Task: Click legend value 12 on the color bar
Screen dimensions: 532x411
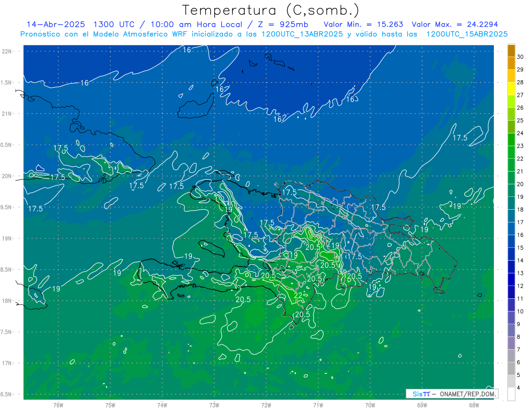Action: click(520, 286)
